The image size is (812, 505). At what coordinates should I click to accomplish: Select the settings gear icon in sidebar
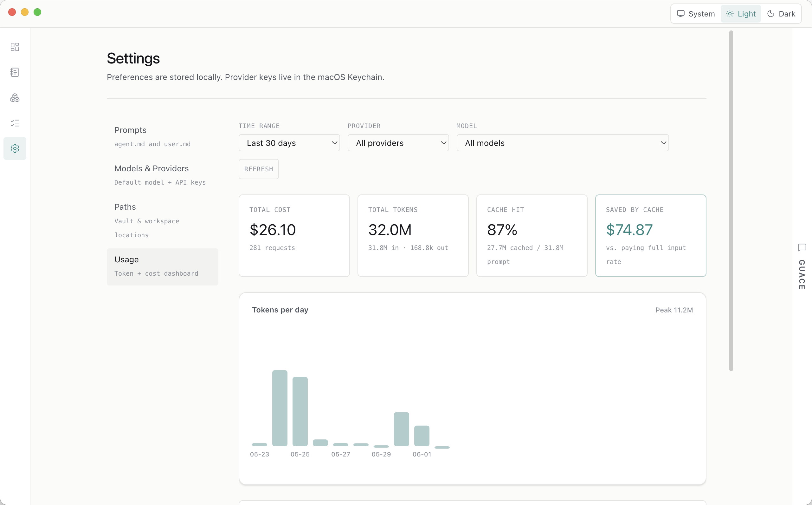[x=15, y=148]
